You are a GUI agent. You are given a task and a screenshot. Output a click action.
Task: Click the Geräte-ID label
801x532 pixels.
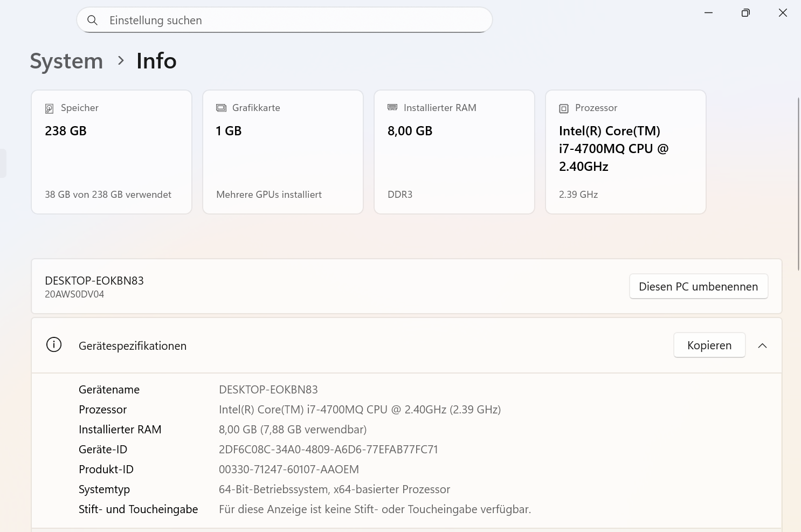coord(103,450)
